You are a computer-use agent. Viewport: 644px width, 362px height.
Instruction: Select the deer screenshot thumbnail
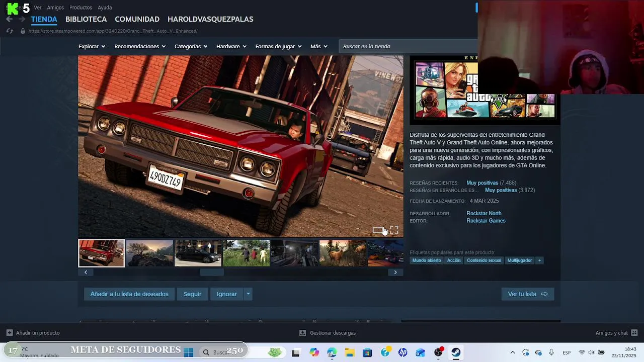[x=343, y=253]
